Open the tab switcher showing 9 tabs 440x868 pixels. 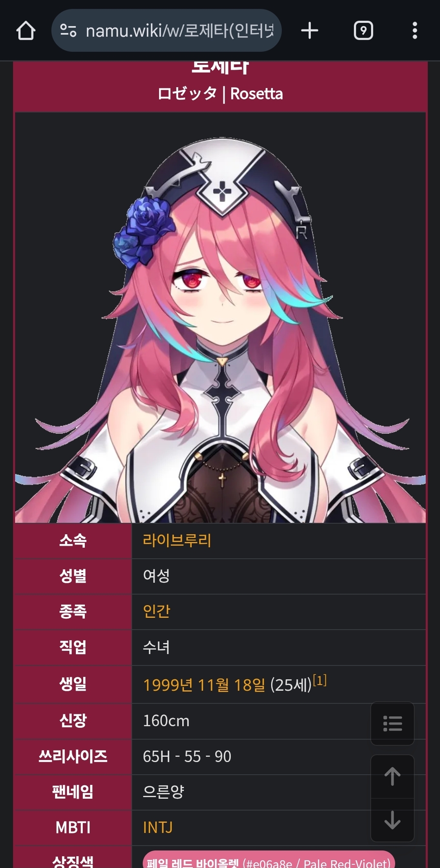click(x=363, y=31)
